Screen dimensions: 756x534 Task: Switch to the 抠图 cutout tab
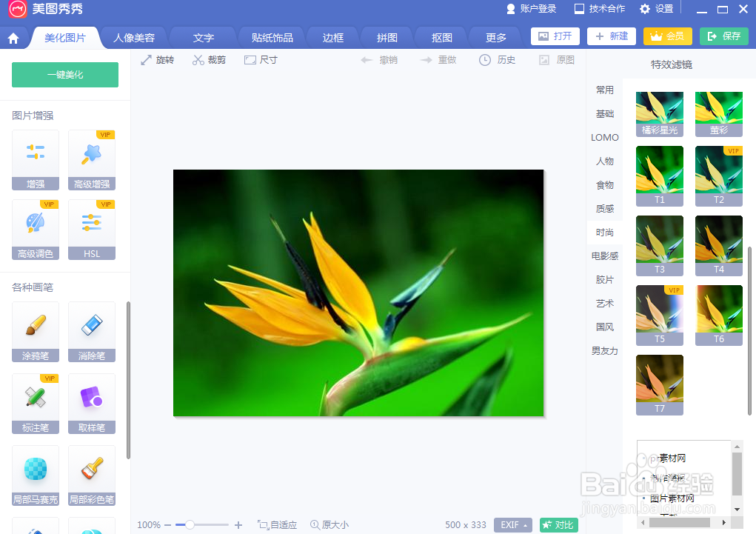pos(441,38)
